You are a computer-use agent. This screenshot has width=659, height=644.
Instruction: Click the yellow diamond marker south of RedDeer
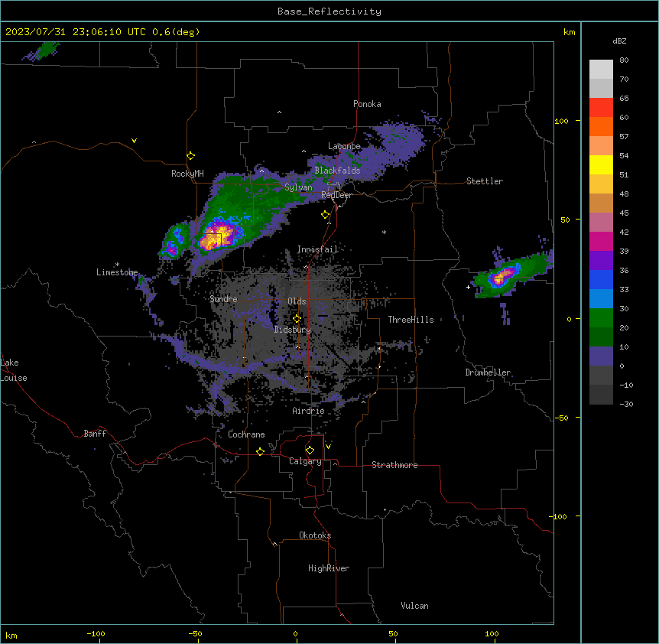326,215
